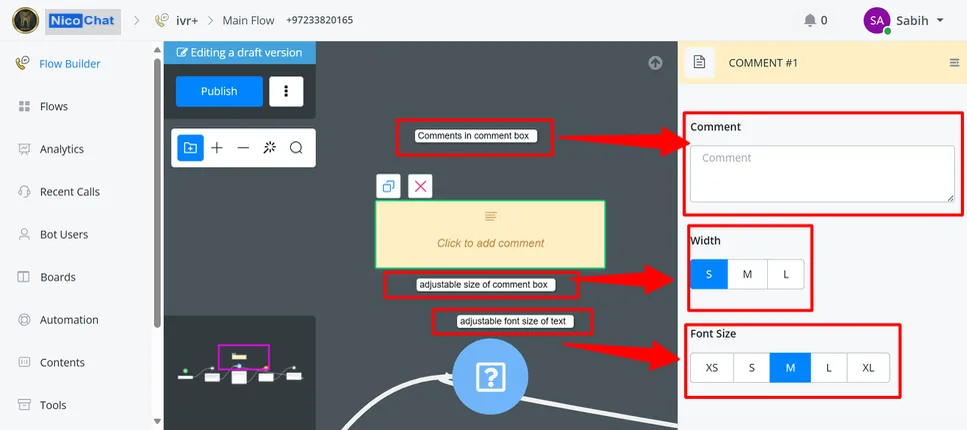Screen dimensions: 967x430
Task: Open the notifications bell
Action: [x=810, y=20]
